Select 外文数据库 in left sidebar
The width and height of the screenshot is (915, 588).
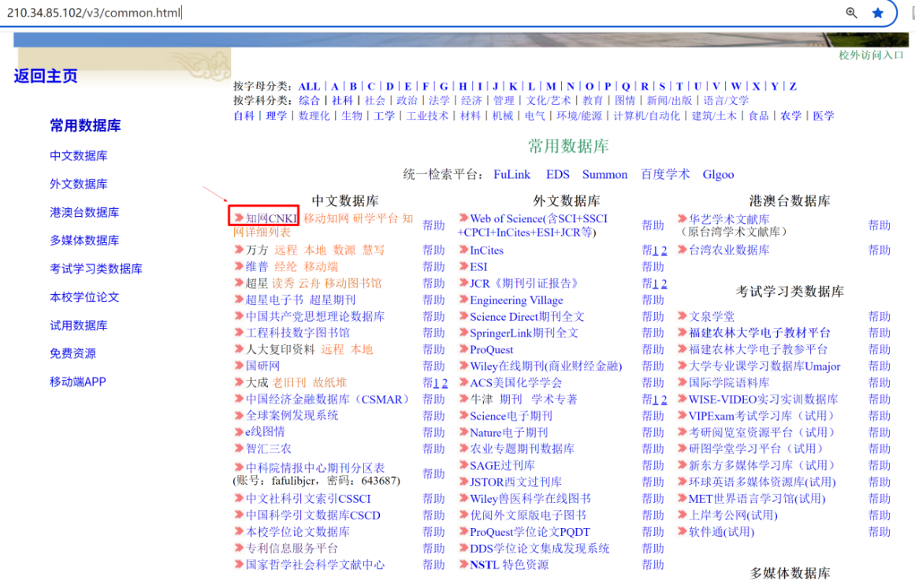[x=79, y=184]
